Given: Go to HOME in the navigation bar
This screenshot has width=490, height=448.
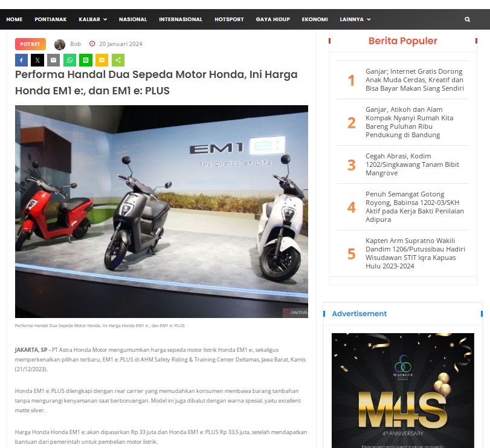Looking at the screenshot, I should click(x=15, y=19).
